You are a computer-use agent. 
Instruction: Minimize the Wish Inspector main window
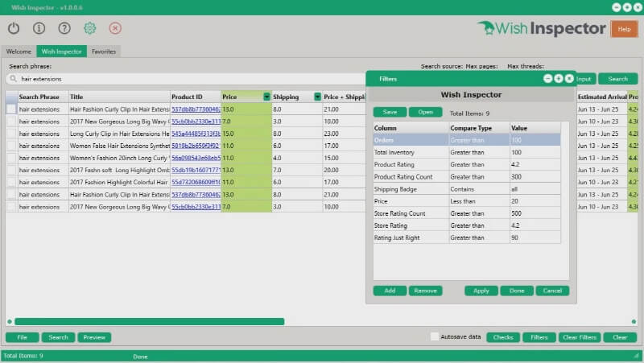[x=617, y=7]
